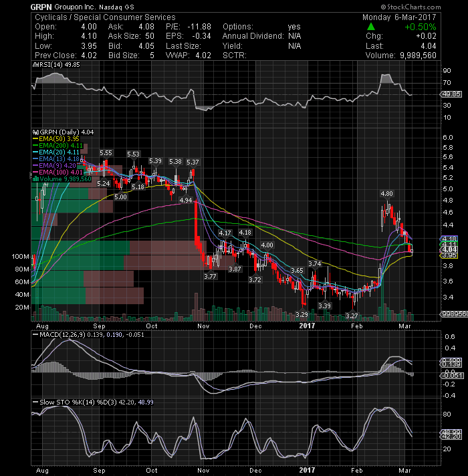468x476 pixels.
Task: Select the pink EMA(100) legend color dash
Action: click(35, 172)
